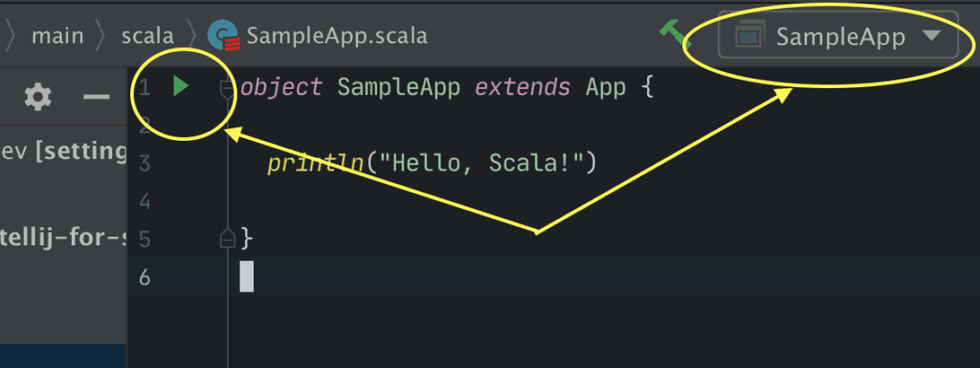Select the SampleApp run configuration label

point(840,37)
